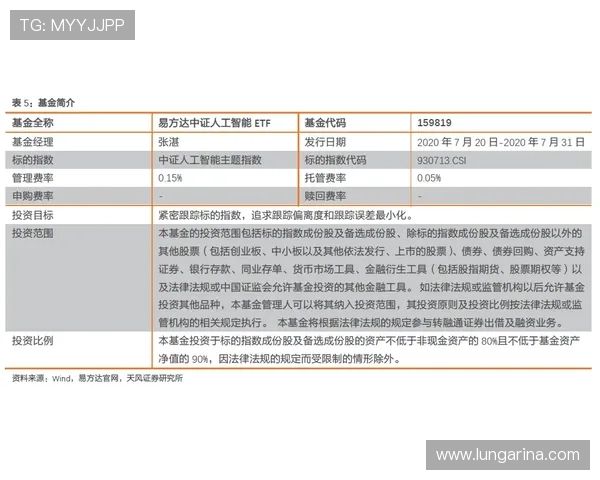Select the custody fee value '0.05%'
Image resolution: width=600 pixels, height=480 pixels.
(x=429, y=178)
